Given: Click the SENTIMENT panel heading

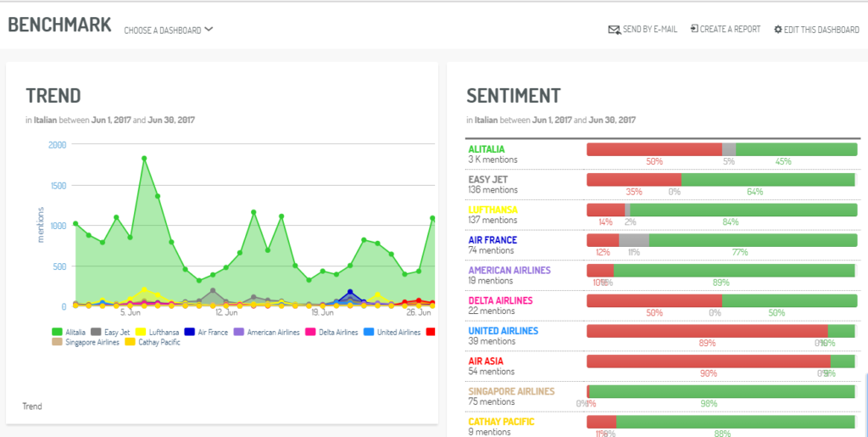Looking at the screenshot, I should [513, 96].
